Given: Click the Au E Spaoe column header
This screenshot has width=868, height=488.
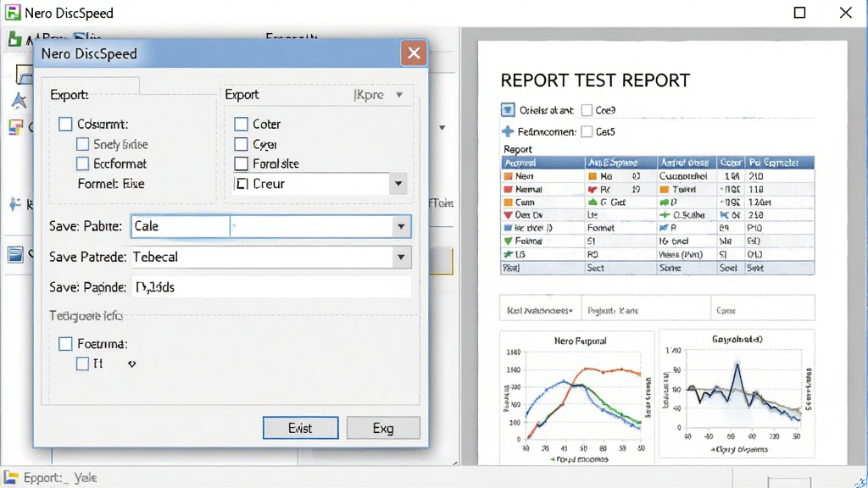Looking at the screenshot, I should [621, 163].
